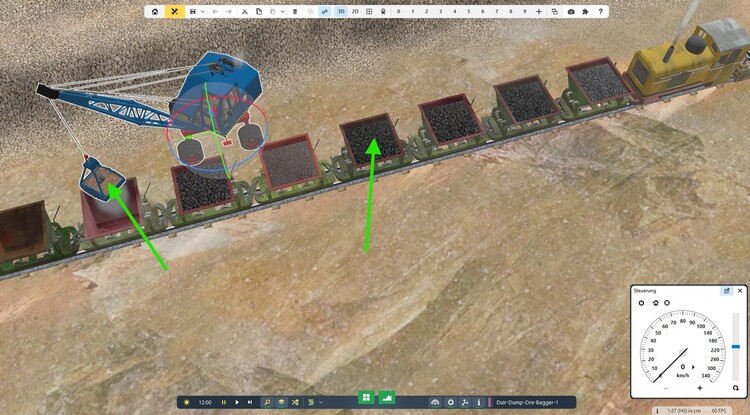The height and width of the screenshot is (415, 750).
Task: Click the arrow beside 0 km/h
Action: (694, 367)
